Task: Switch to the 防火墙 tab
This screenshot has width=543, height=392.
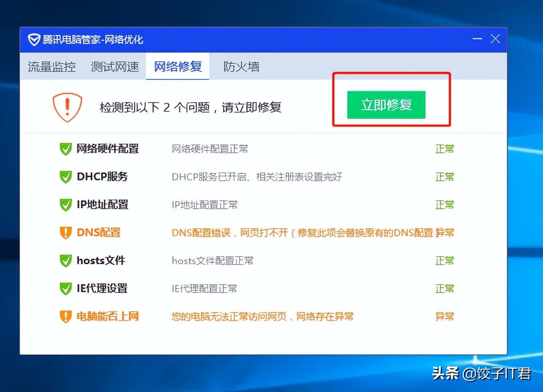Action: click(241, 67)
